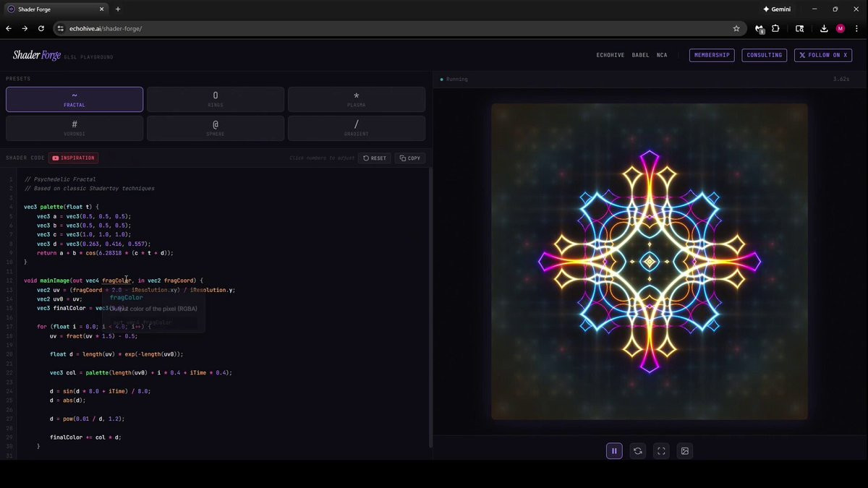
Task: Open the Membership page
Action: pos(712,55)
